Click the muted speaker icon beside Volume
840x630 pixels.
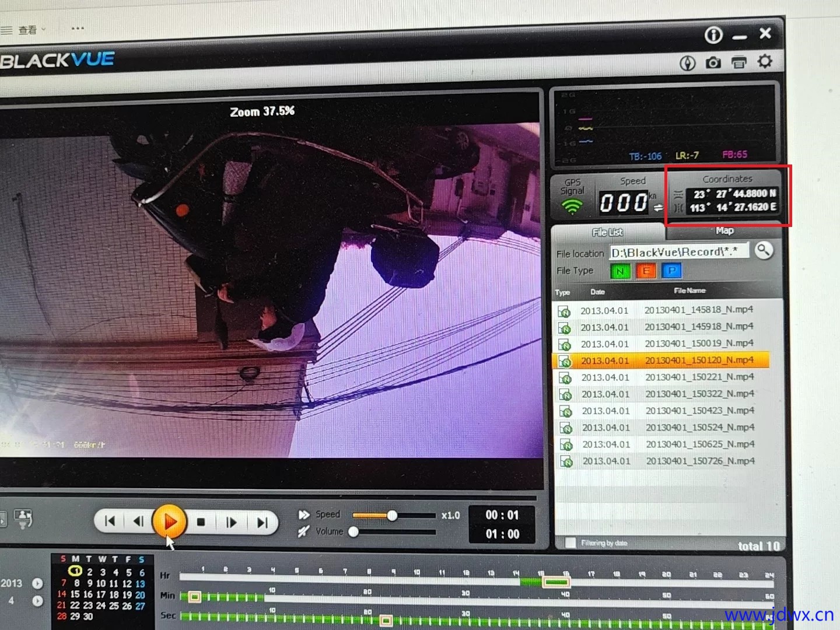[303, 531]
